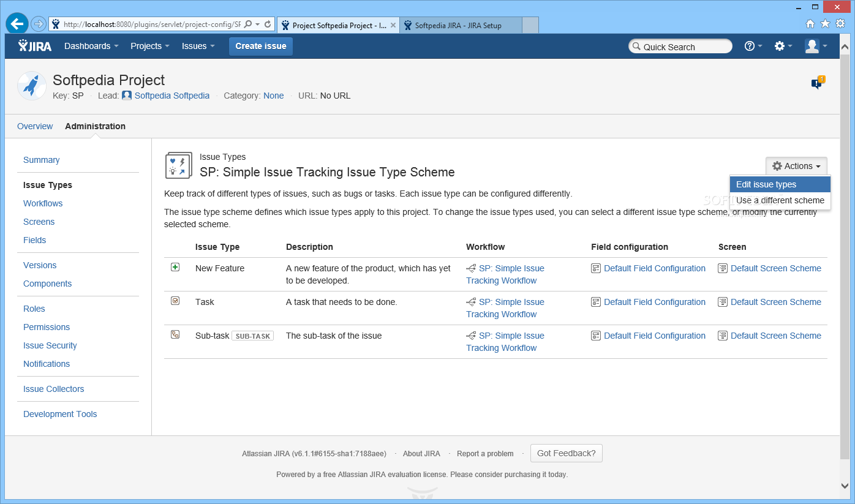Viewport: 855px width, 504px height.
Task: Click screen scheme icon in New Feature row
Action: click(x=723, y=268)
